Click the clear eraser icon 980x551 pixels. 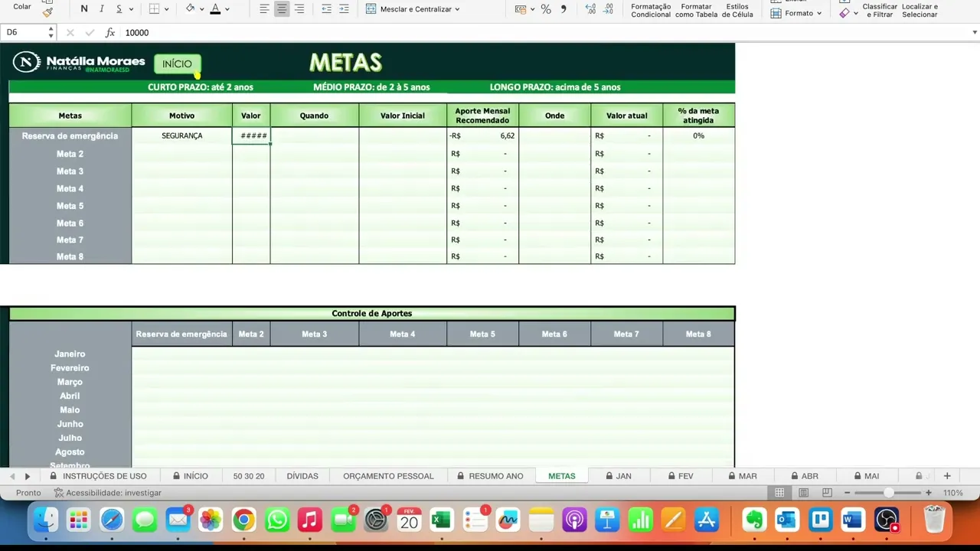(844, 13)
